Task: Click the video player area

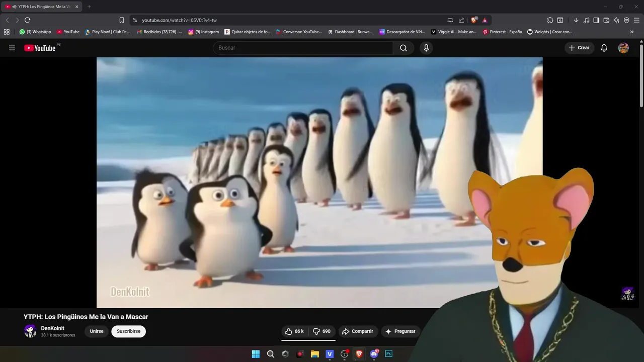Action: click(x=319, y=183)
